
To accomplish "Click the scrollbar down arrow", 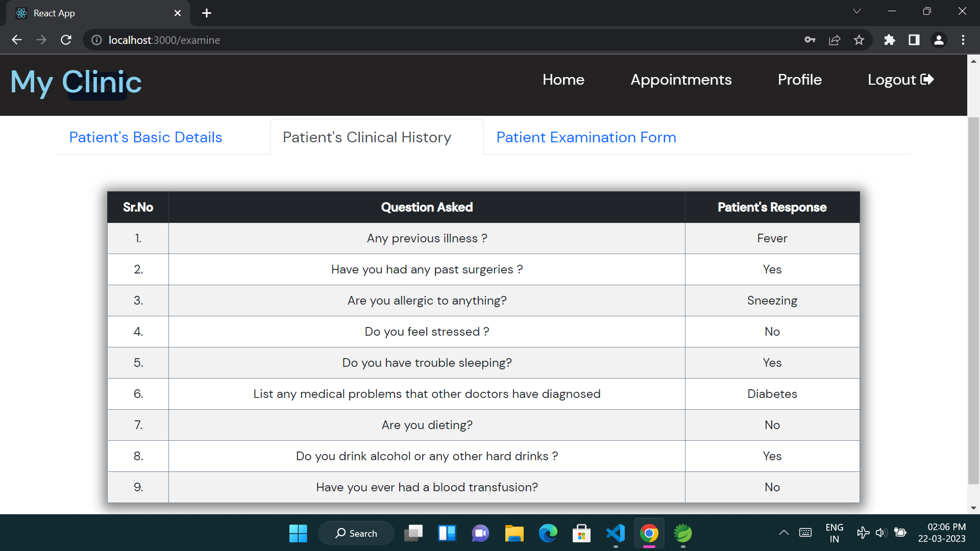I will (x=974, y=508).
